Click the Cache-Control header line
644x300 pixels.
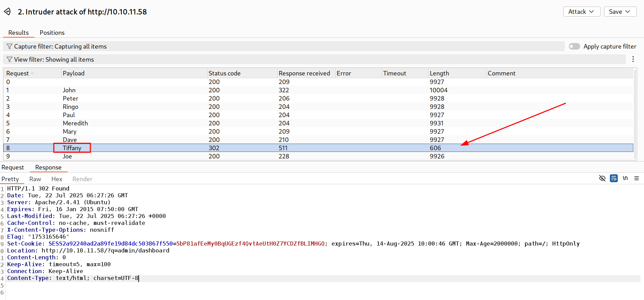click(x=76, y=223)
